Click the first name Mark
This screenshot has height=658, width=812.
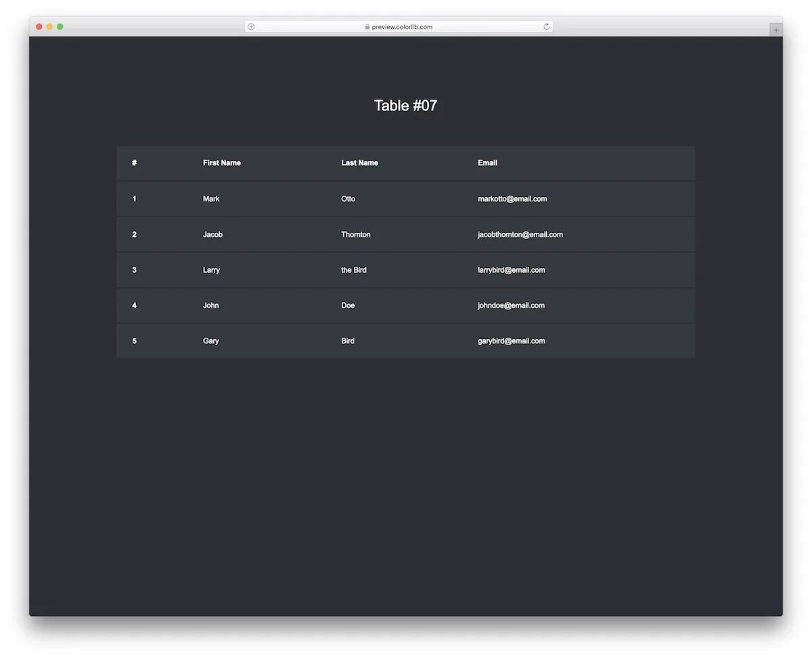(211, 199)
